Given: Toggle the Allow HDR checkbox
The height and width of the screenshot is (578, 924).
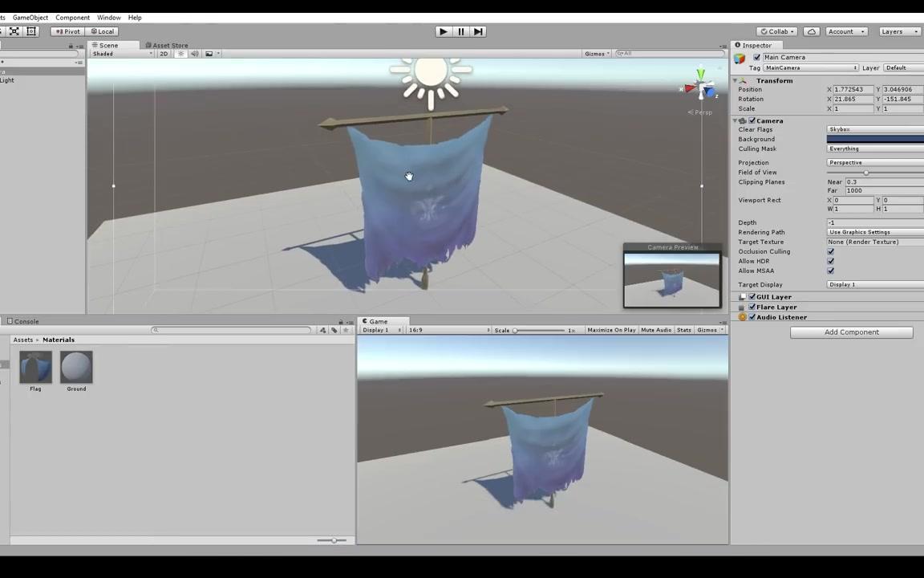Looking at the screenshot, I should pyautogui.click(x=831, y=261).
